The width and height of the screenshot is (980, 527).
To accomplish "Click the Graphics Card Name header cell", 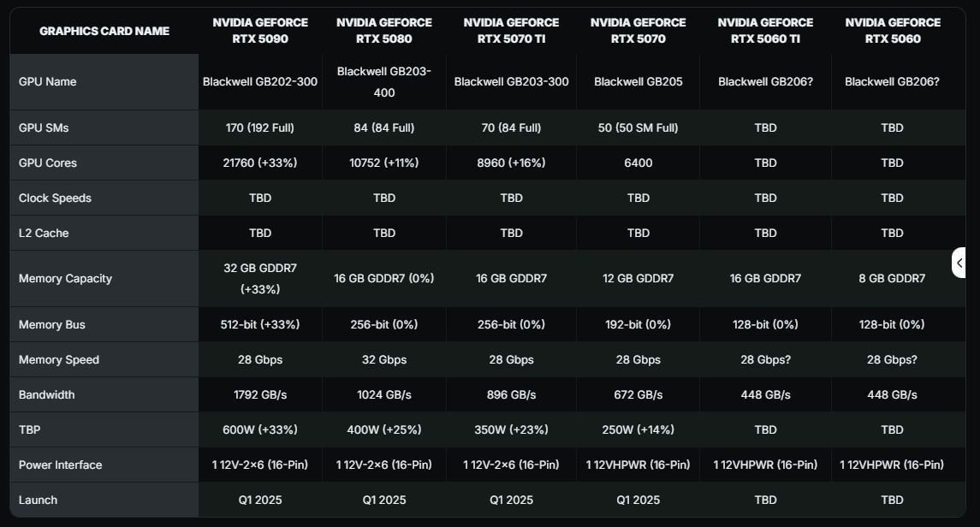I will pyautogui.click(x=104, y=31).
